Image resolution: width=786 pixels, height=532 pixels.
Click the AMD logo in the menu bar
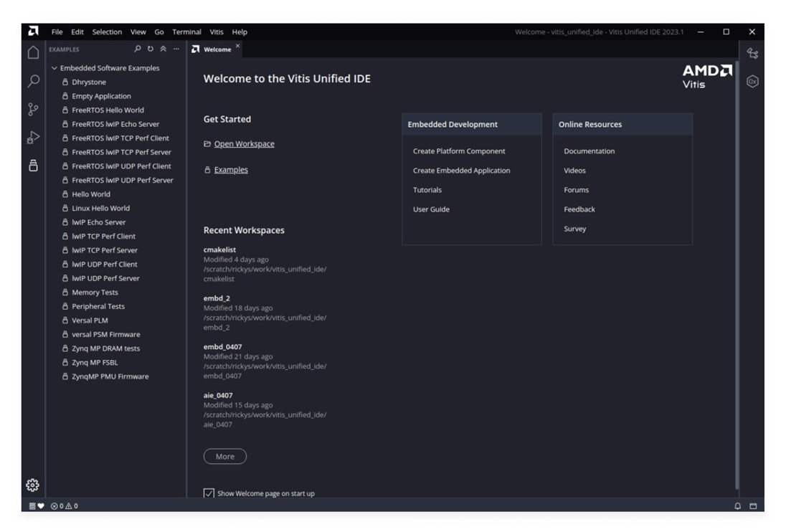pyautogui.click(x=33, y=32)
